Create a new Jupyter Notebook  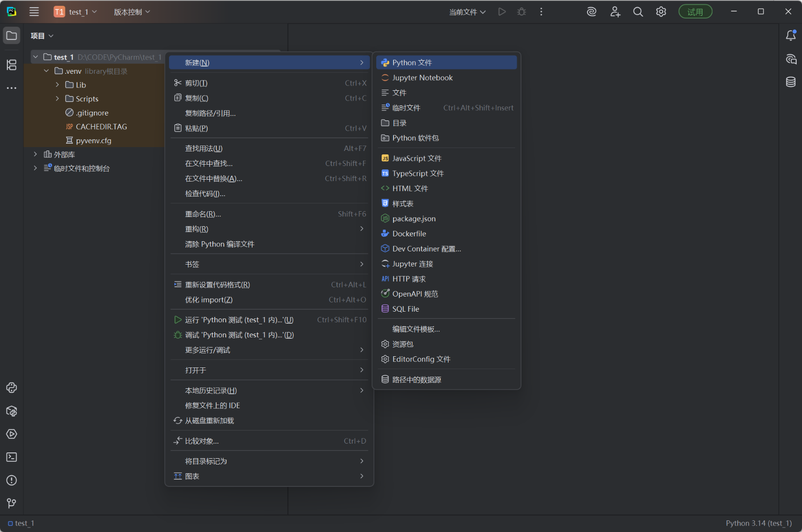(447, 78)
